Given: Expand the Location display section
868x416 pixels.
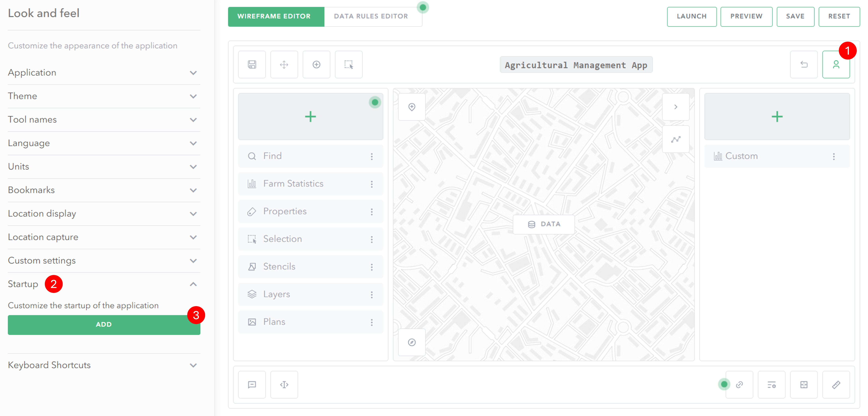Looking at the screenshot, I should coord(104,214).
